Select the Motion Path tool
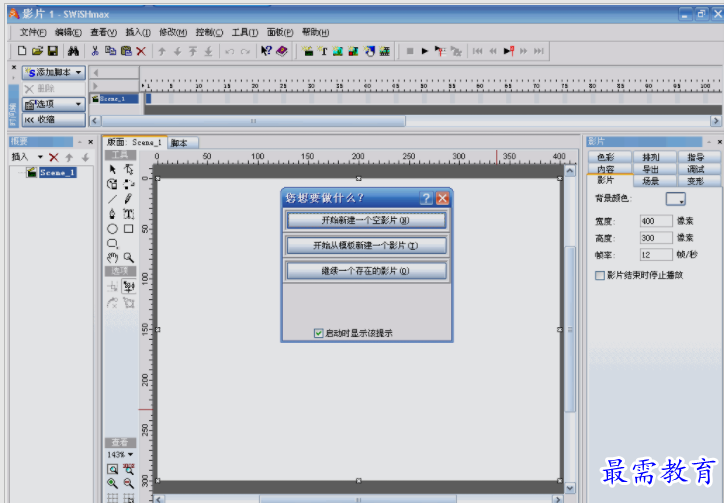This screenshot has width=724, height=503. coord(129,184)
